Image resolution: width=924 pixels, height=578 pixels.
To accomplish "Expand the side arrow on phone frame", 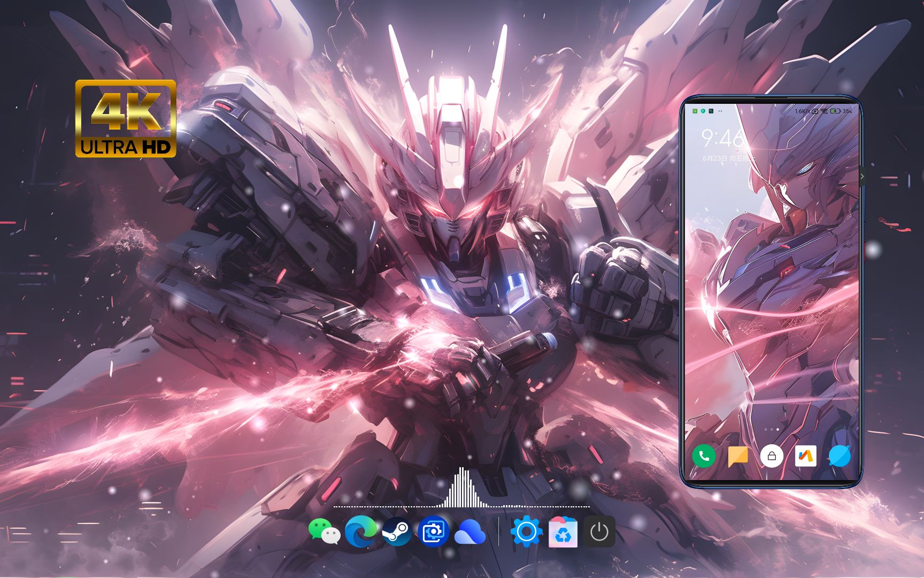I will 862,176.
